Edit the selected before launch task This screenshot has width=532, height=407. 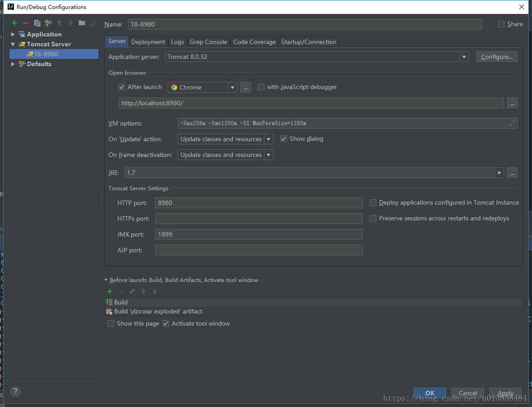tap(132, 291)
